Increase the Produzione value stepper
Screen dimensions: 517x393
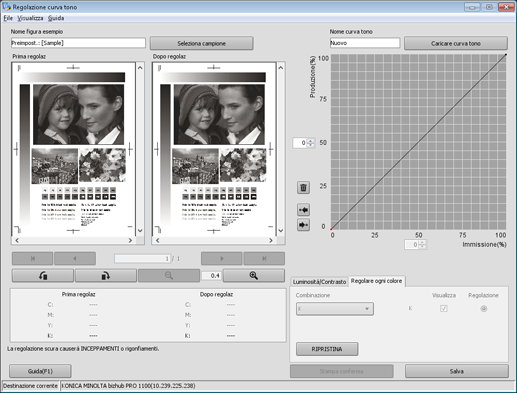311,141
